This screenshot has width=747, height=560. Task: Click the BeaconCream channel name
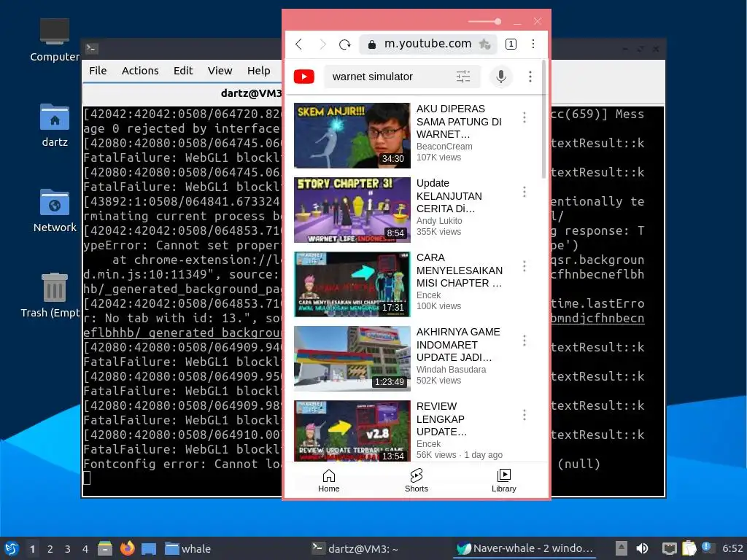coord(444,146)
